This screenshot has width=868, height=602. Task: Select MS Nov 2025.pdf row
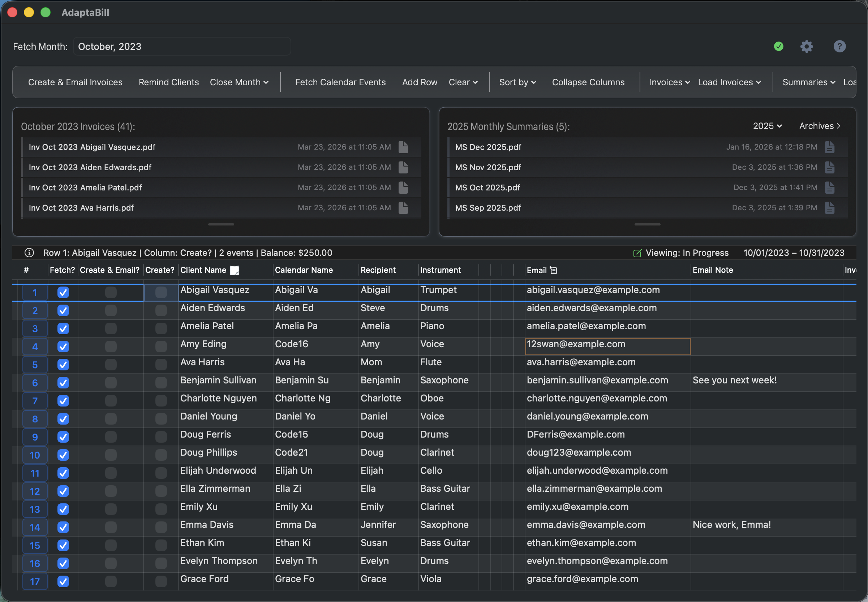[x=647, y=167]
